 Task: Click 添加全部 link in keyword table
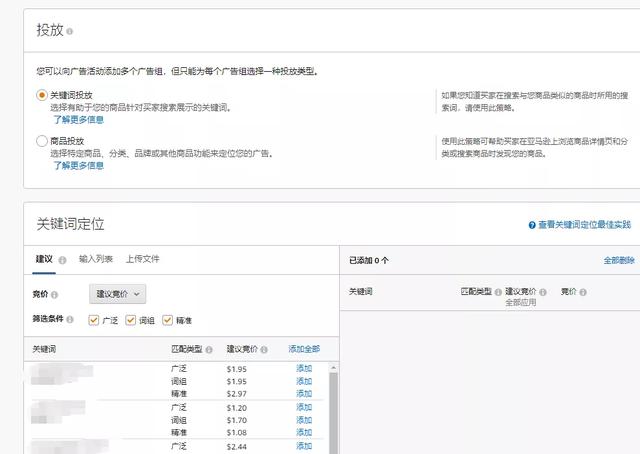(304, 349)
